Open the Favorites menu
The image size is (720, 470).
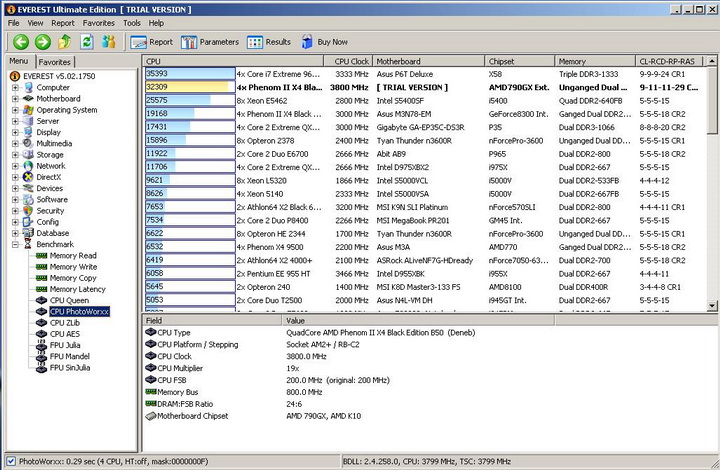pos(98,23)
